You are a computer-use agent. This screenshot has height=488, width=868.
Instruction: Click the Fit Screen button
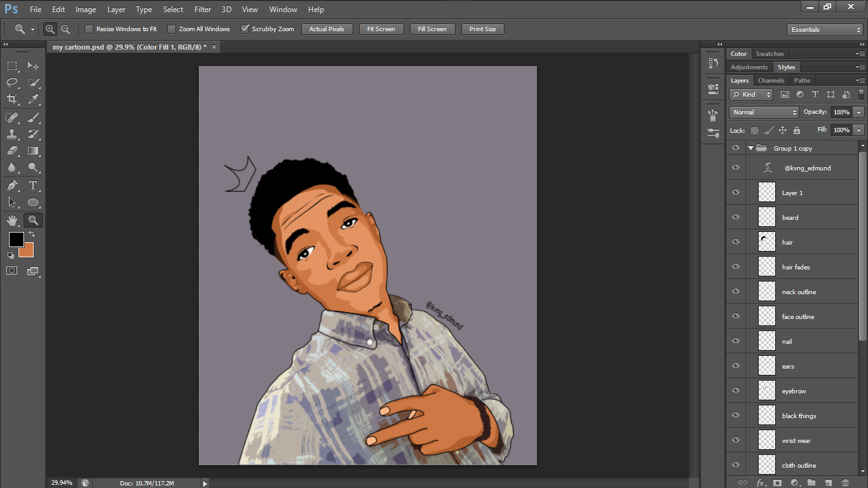381,29
